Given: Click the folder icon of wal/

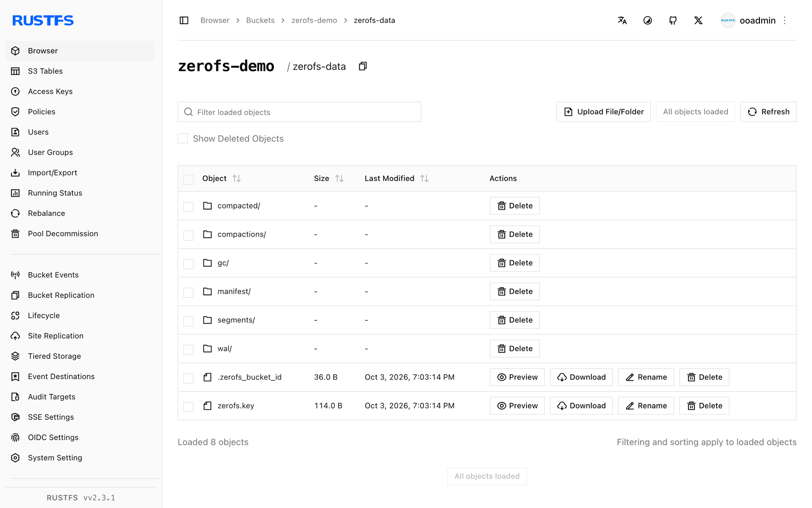Looking at the screenshot, I should pos(207,349).
